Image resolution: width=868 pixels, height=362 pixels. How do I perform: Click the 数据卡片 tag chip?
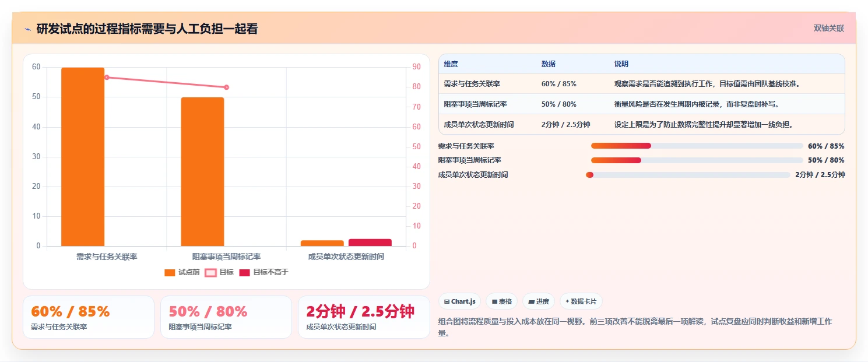coord(581,301)
